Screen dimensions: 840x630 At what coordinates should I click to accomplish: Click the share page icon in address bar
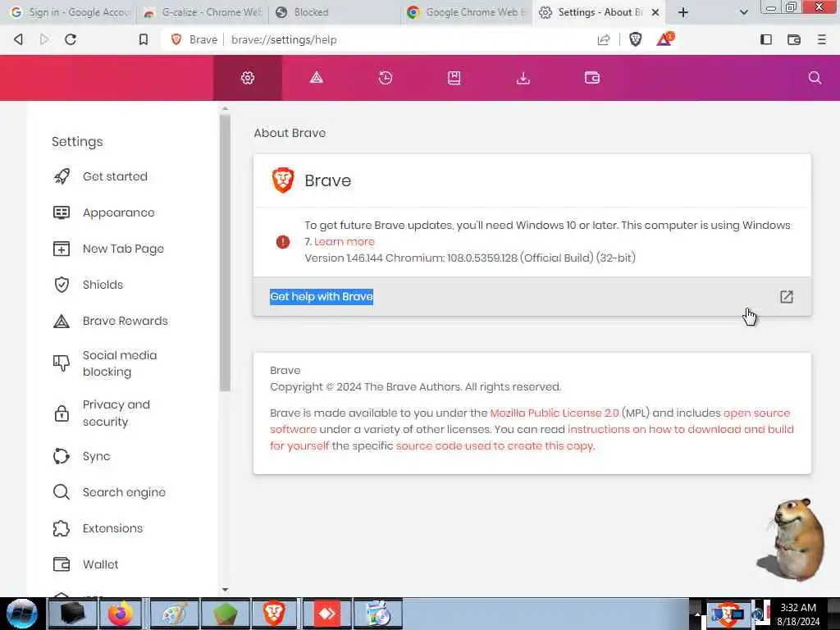[604, 39]
